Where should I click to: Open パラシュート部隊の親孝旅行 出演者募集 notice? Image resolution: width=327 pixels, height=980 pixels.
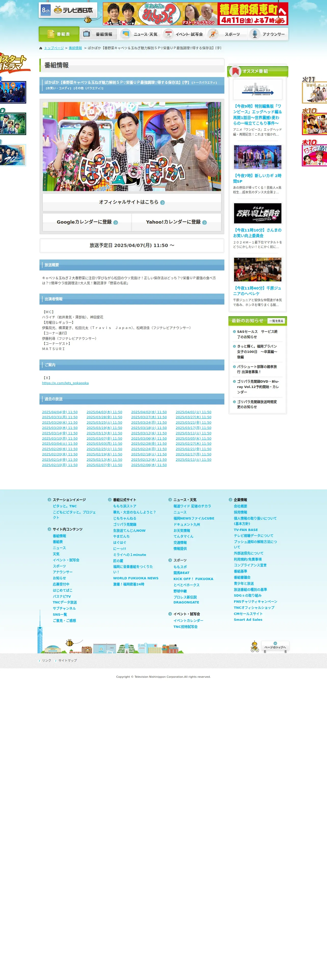tap(257, 369)
